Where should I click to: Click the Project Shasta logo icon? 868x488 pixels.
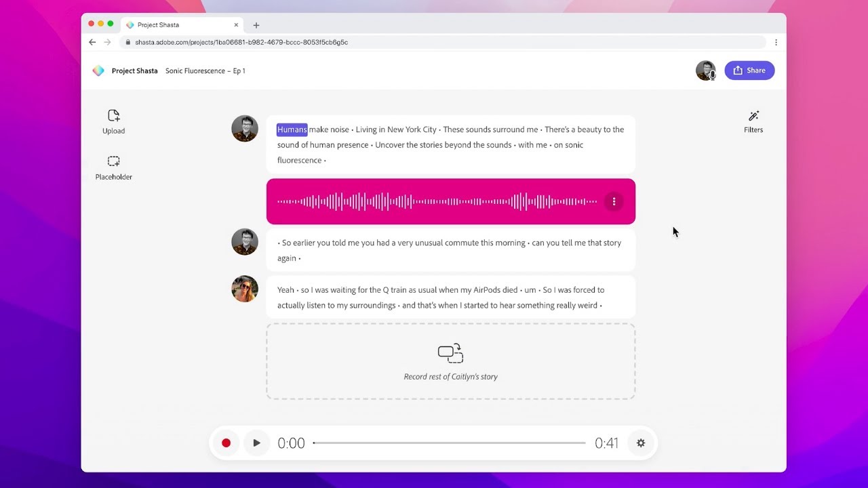coord(98,70)
